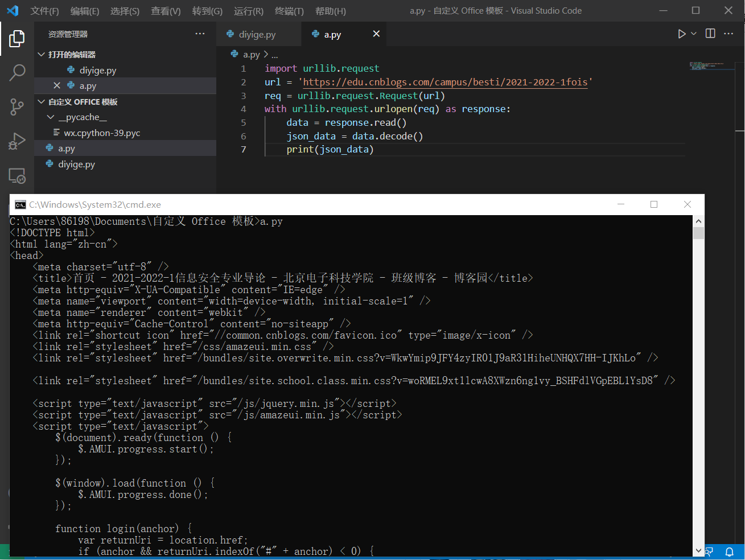
Task: Select a.py in the open editors list
Action: (x=125, y=85)
